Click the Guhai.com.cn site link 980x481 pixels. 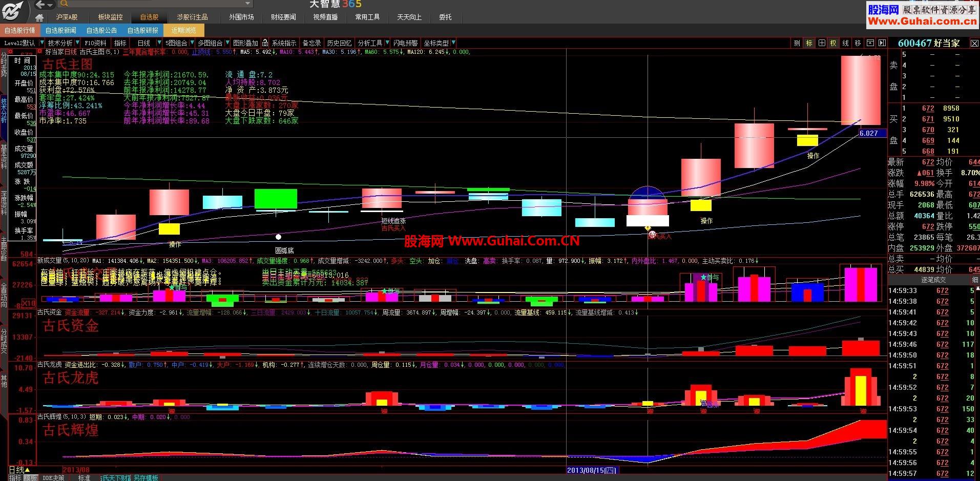point(923,22)
